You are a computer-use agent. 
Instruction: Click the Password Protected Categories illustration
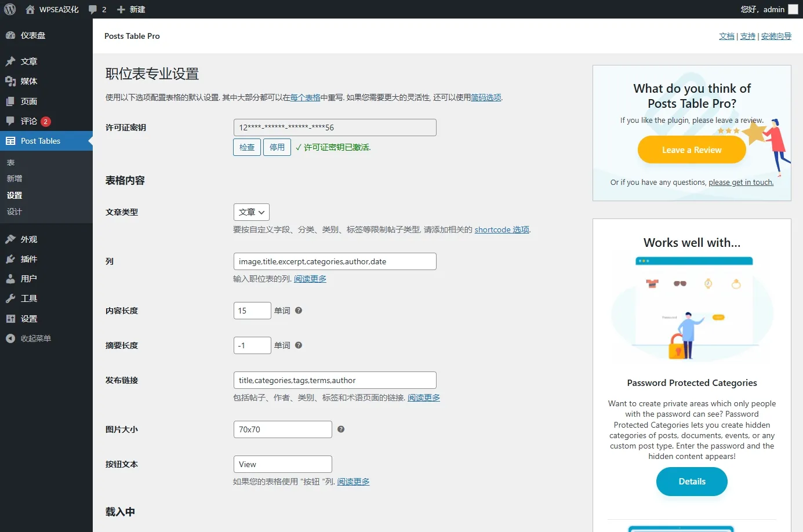[692, 309]
